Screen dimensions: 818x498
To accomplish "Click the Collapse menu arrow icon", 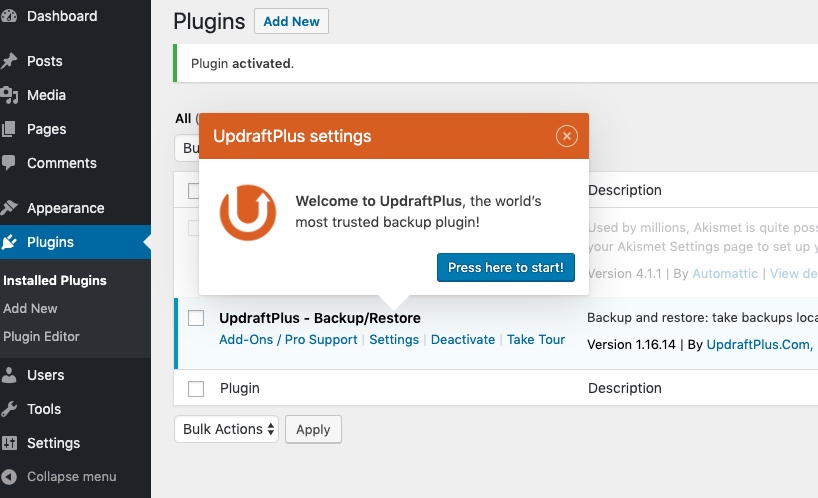I will (x=9, y=477).
